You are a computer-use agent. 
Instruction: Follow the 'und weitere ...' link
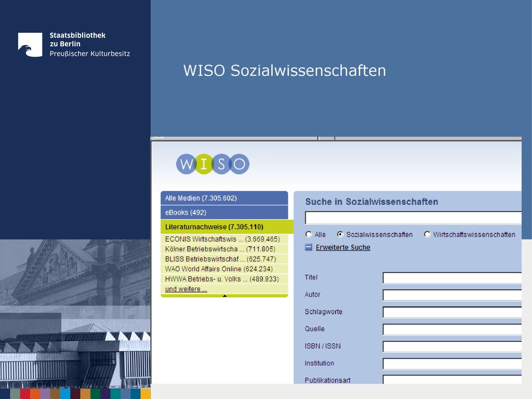pyautogui.click(x=186, y=289)
